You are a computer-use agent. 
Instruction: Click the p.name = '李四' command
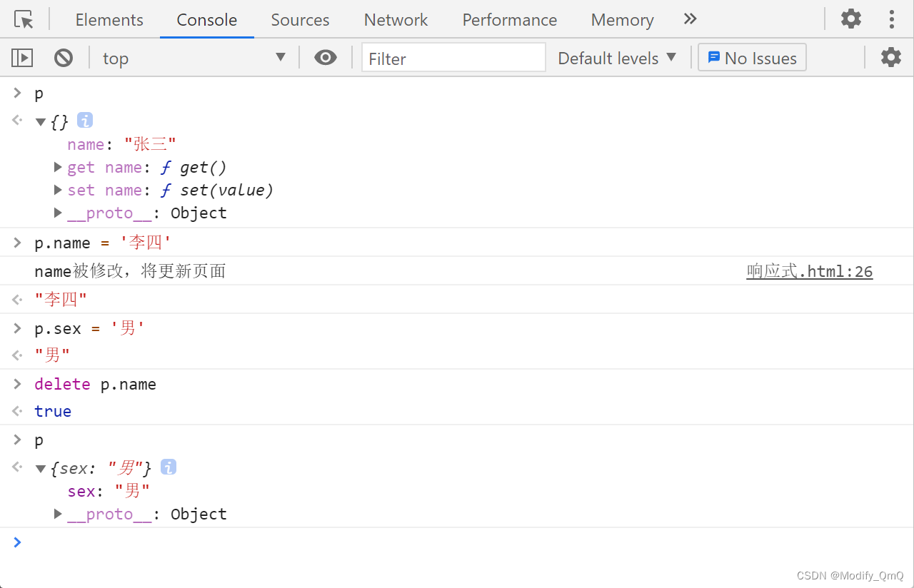(x=104, y=243)
